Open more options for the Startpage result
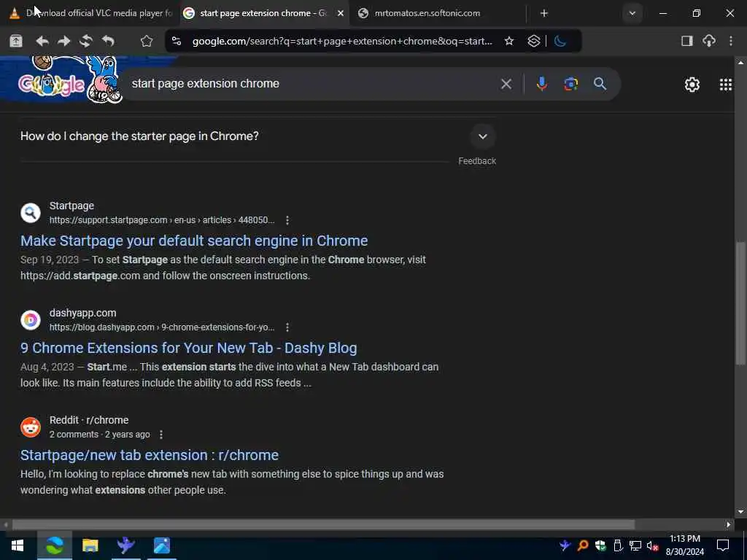The image size is (747, 560). coord(287,220)
